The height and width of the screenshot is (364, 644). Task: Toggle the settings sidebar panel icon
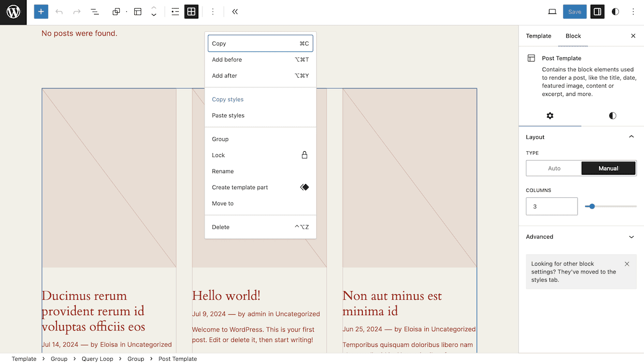[x=597, y=11]
